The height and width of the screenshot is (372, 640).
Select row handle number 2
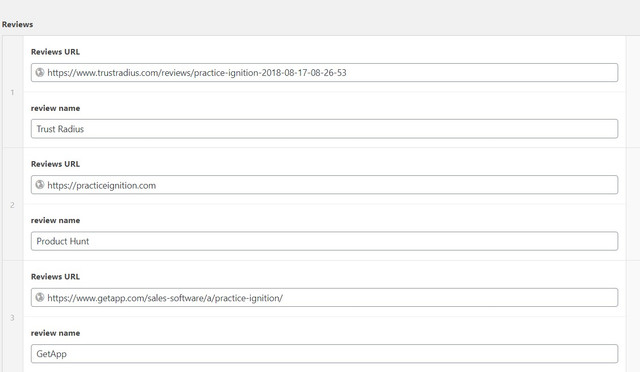click(x=13, y=205)
